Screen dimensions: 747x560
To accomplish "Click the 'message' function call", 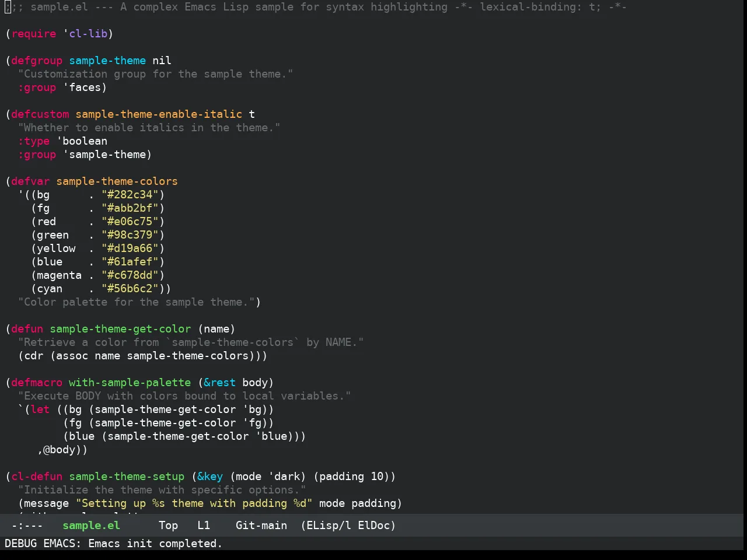I will (x=47, y=503).
